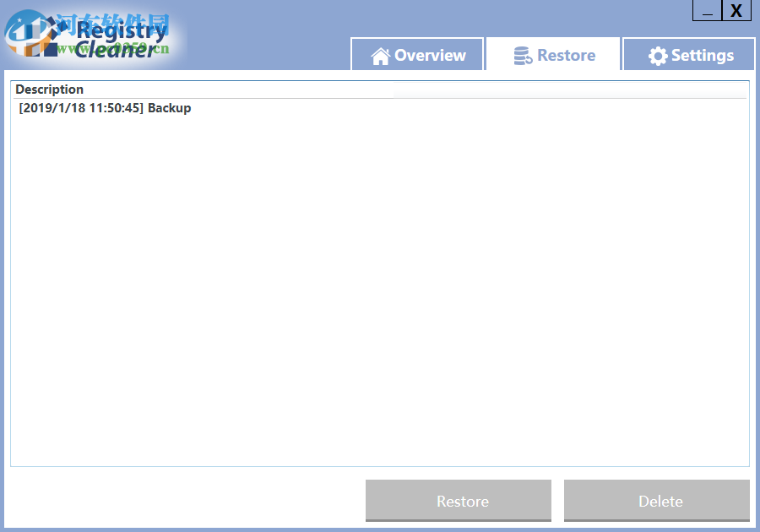Close the Registry Cleaner application
760x532 pixels.
(x=735, y=10)
